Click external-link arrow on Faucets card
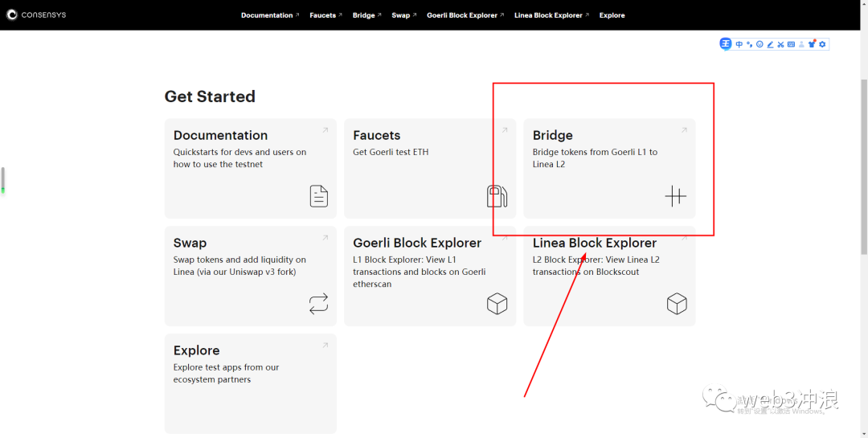This screenshot has width=868, height=438. [505, 130]
